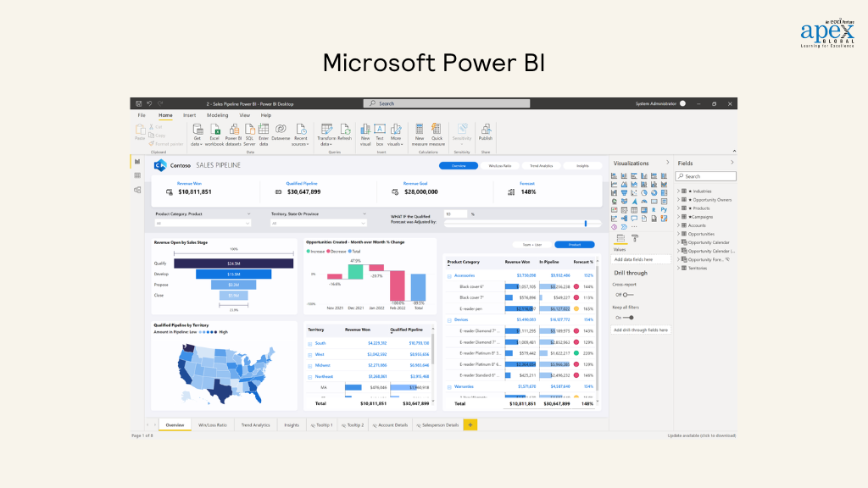The height and width of the screenshot is (488, 868).
Task: Select the Funnel visual icon
Action: (x=624, y=193)
